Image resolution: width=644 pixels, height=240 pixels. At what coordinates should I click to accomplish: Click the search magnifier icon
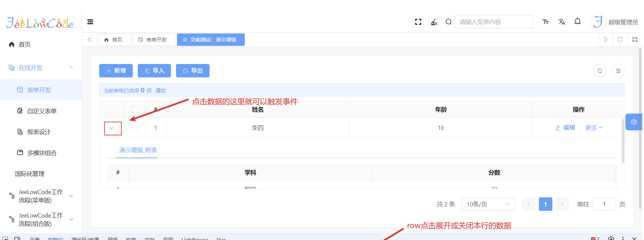448,22
